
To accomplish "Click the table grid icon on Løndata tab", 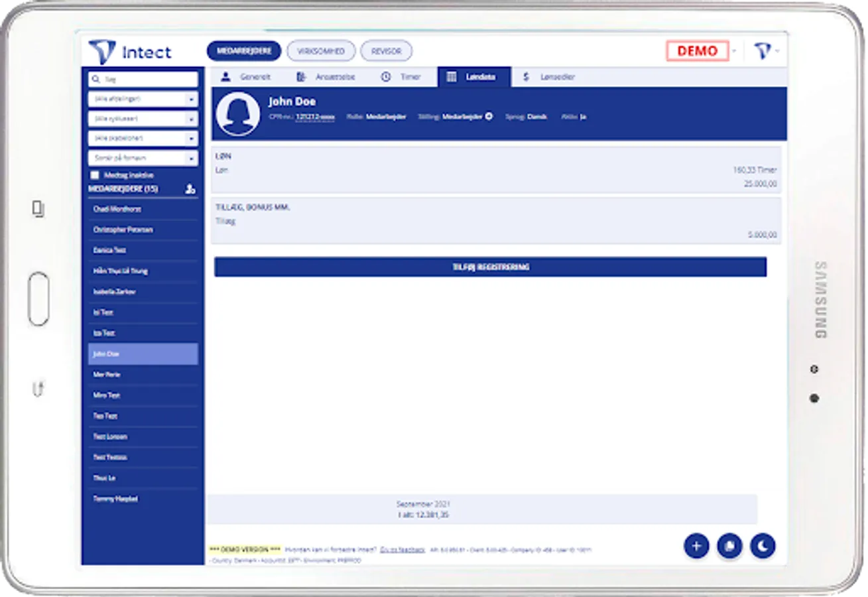I will tap(452, 77).
